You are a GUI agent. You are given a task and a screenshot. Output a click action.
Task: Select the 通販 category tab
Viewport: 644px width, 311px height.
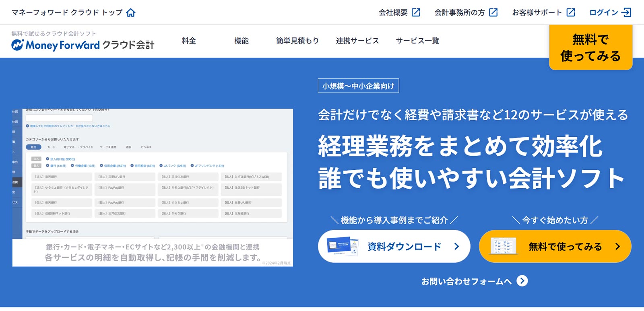(128, 147)
